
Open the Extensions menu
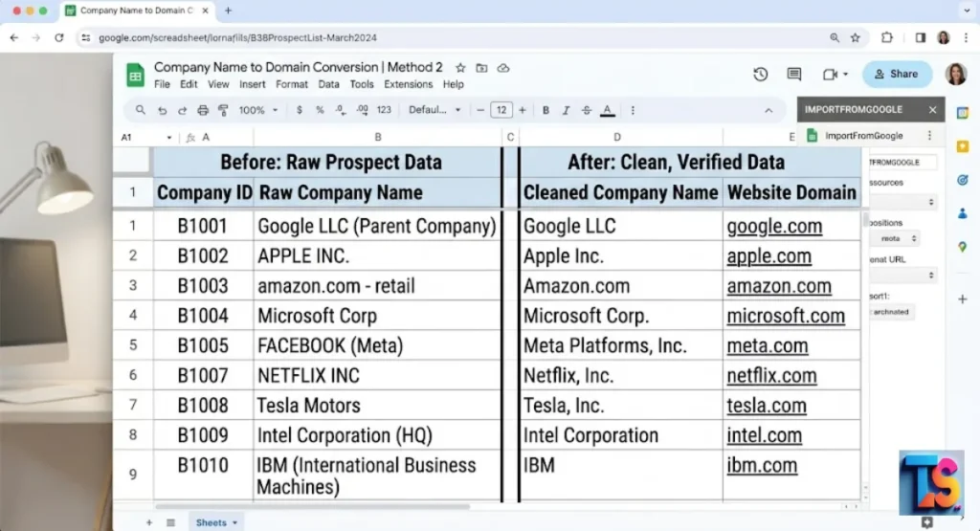(x=408, y=84)
